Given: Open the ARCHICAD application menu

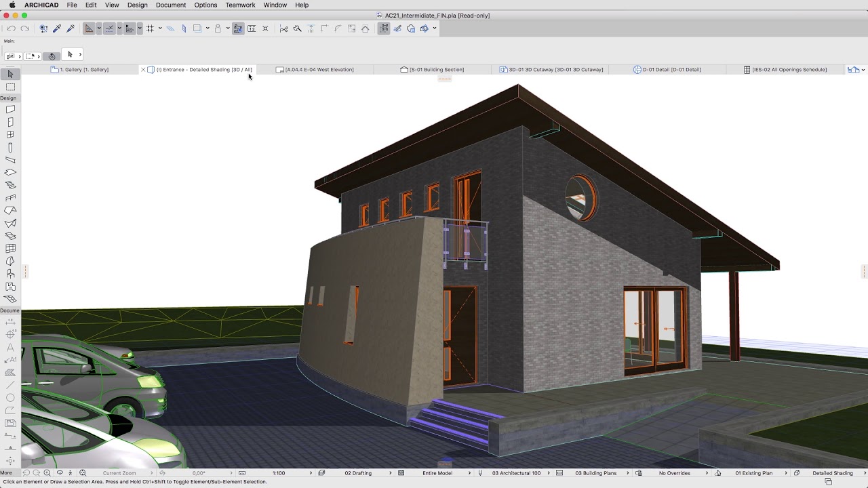Looking at the screenshot, I should coord(41,5).
